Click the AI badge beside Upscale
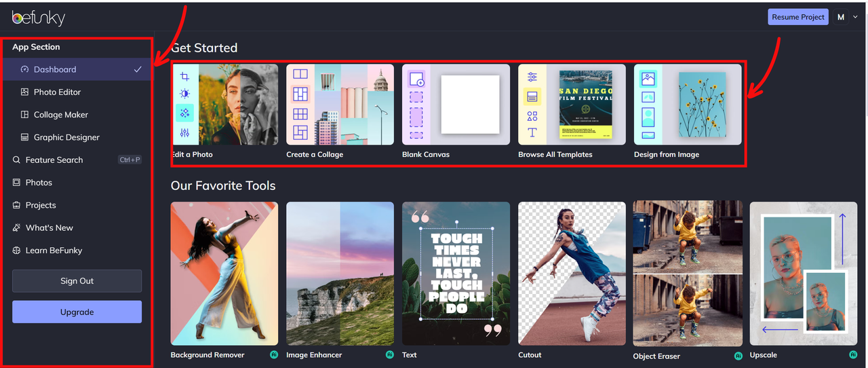The width and height of the screenshot is (868, 368). [853, 354]
